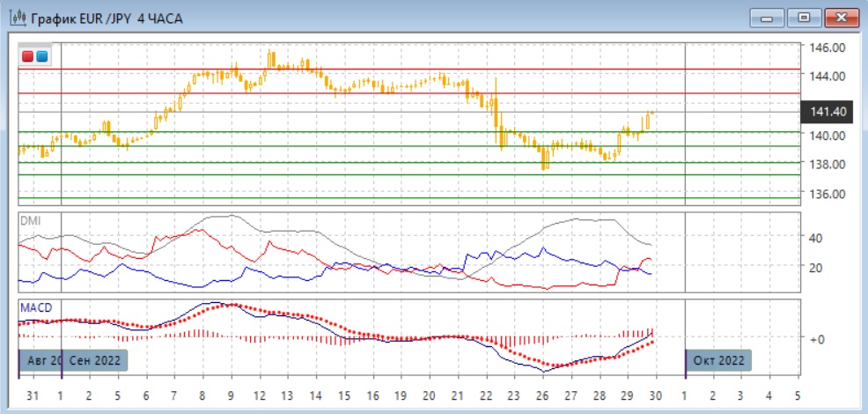Image resolution: width=868 pixels, height=414 pixels.
Task: Click date 27 on time axis
Action: coord(570,396)
